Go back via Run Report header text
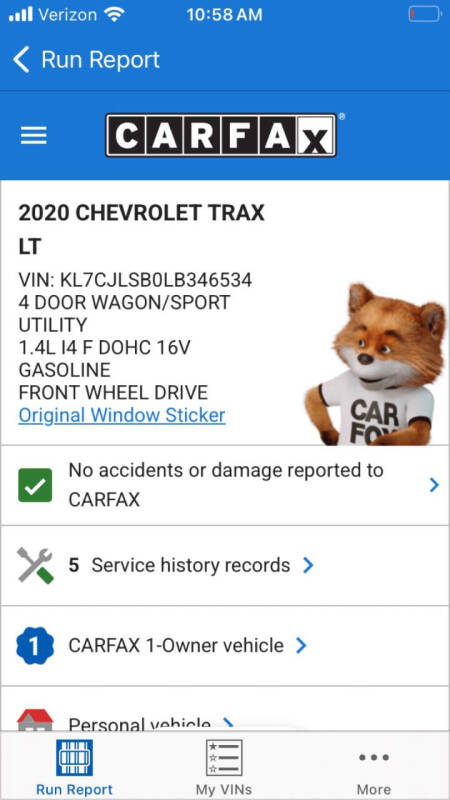450x800 pixels. click(x=101, y=60)
